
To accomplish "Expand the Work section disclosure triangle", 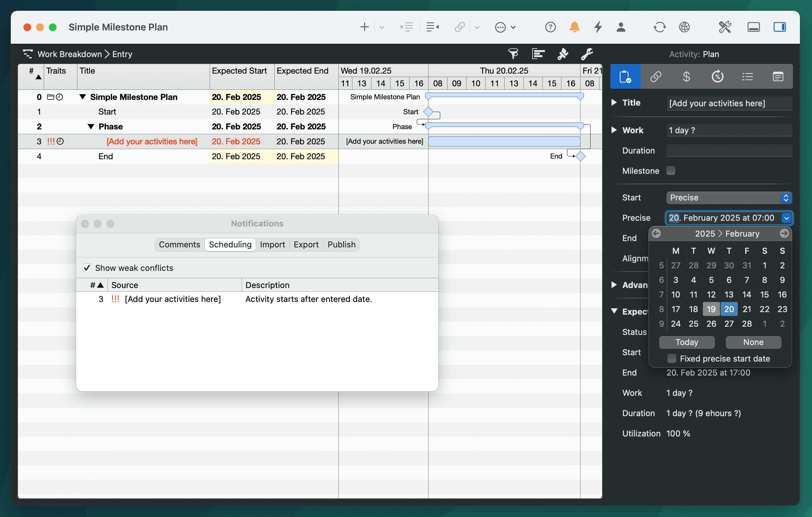I will [x=614, y=130].
